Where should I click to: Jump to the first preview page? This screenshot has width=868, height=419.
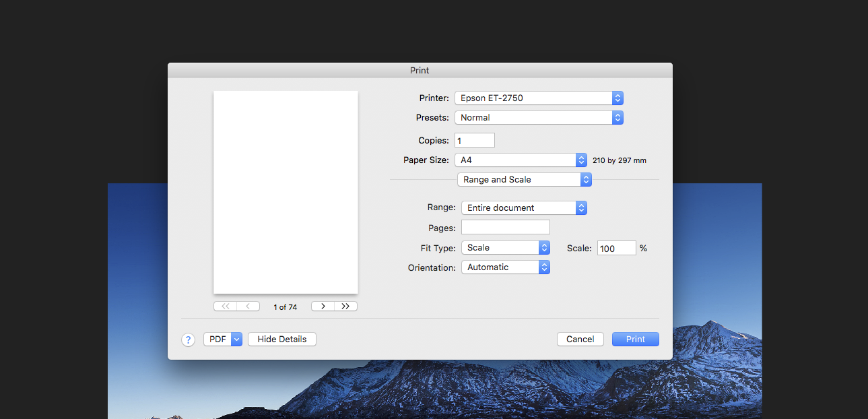[x=225, y=307]
